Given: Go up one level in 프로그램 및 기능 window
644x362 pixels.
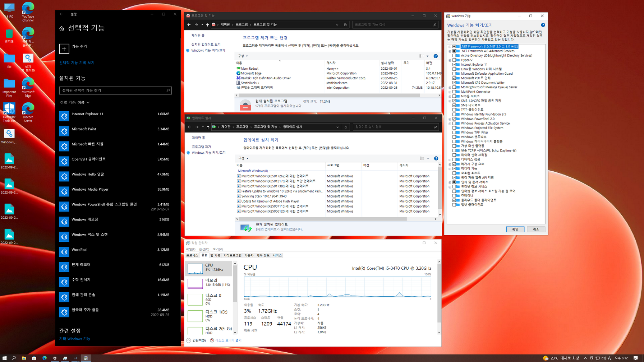Looking at the screenshot, I should (207, 25).
